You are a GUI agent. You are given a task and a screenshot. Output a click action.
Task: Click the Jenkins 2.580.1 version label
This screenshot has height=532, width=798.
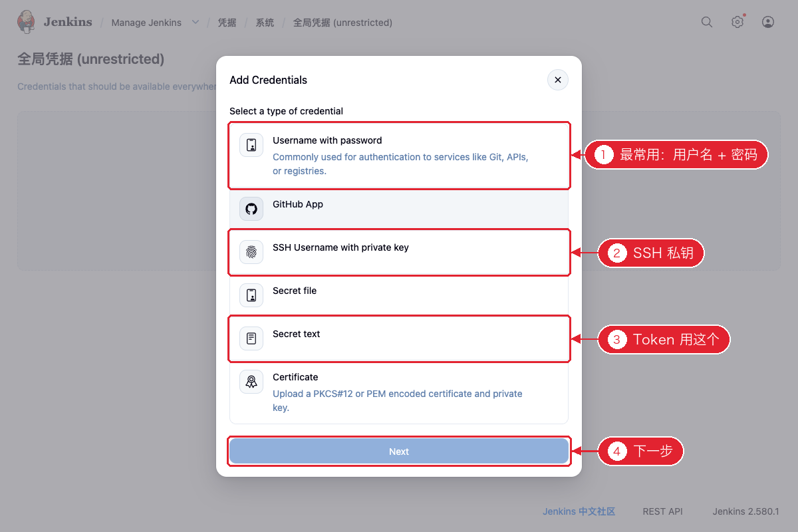pyautogui.click(x=746, y=511)
